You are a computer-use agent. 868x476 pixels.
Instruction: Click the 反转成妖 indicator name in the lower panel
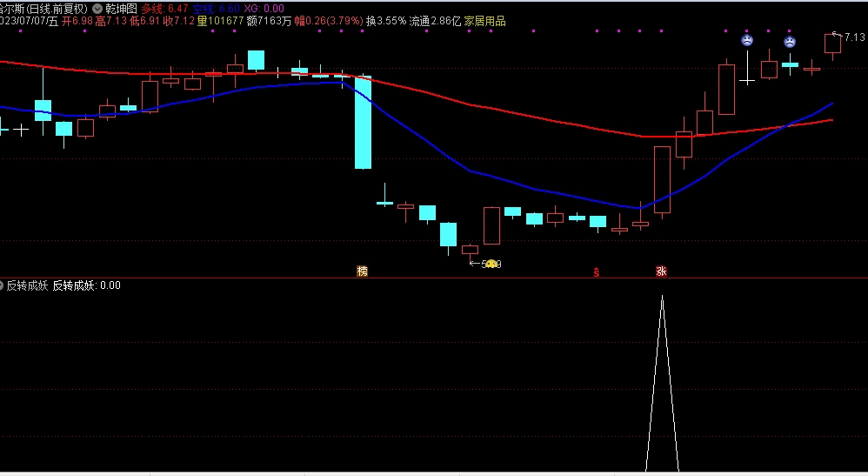tap(27, 285)
